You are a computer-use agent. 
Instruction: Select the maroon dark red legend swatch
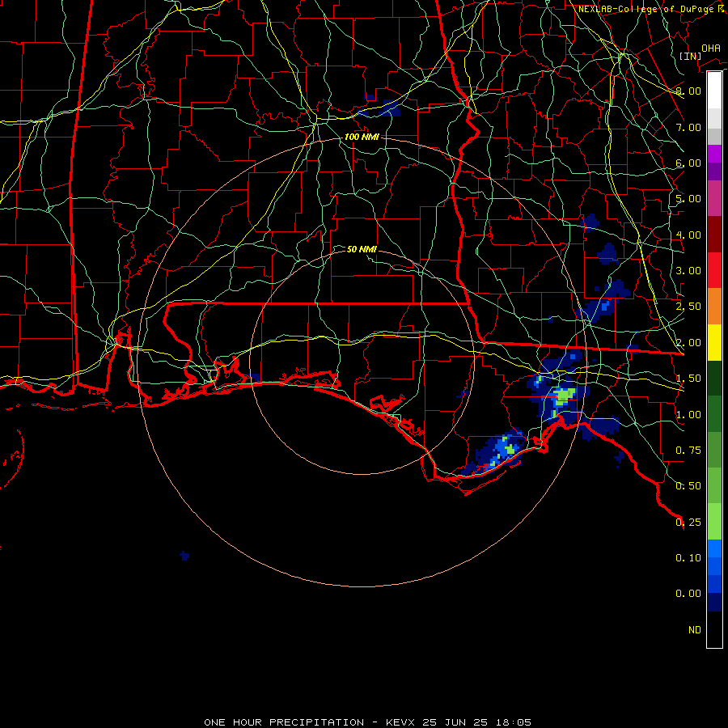pyautogui.click(x=714, y=235)
